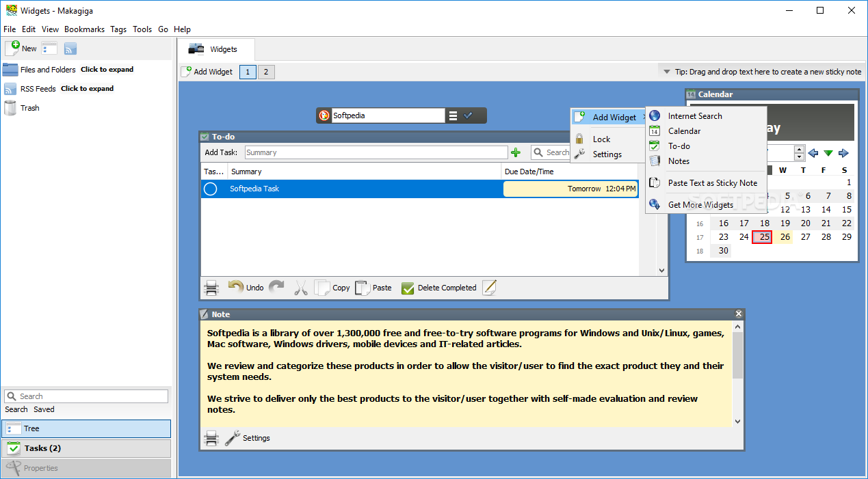The image size is (868, 479).
Task: Click the edit pencil icon in To-do toolbar
Action: point(489,288)
